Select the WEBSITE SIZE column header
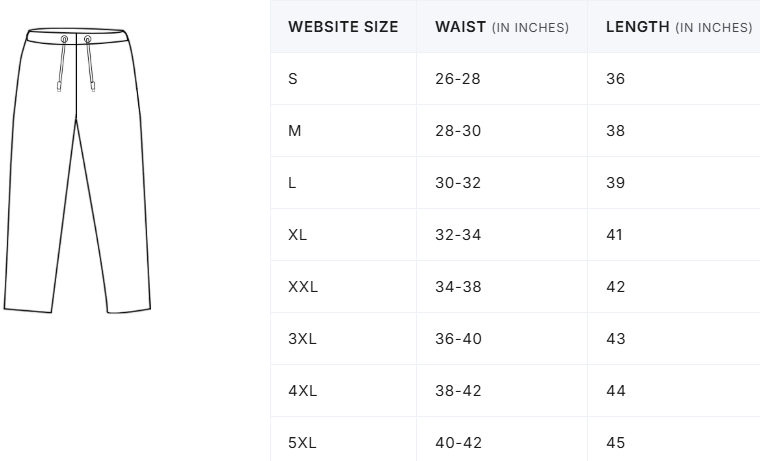Screen dimensions: 760x461 click(343, 27)
